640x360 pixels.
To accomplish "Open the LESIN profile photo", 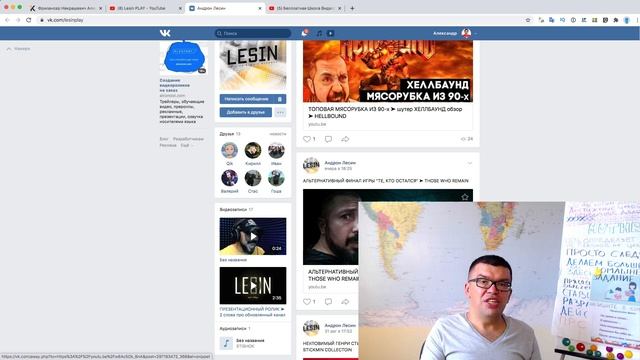I will pos(253,65).
